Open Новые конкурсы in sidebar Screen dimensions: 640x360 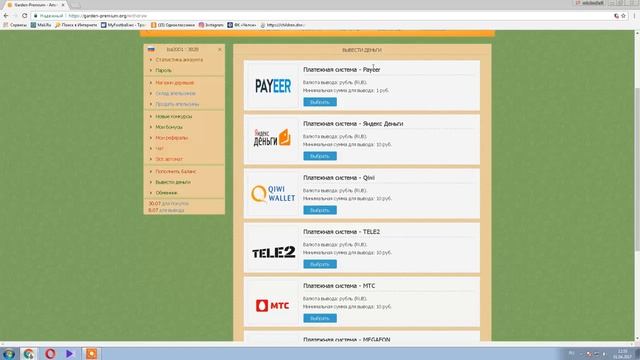pyautogui.click(x=173, y=116)
